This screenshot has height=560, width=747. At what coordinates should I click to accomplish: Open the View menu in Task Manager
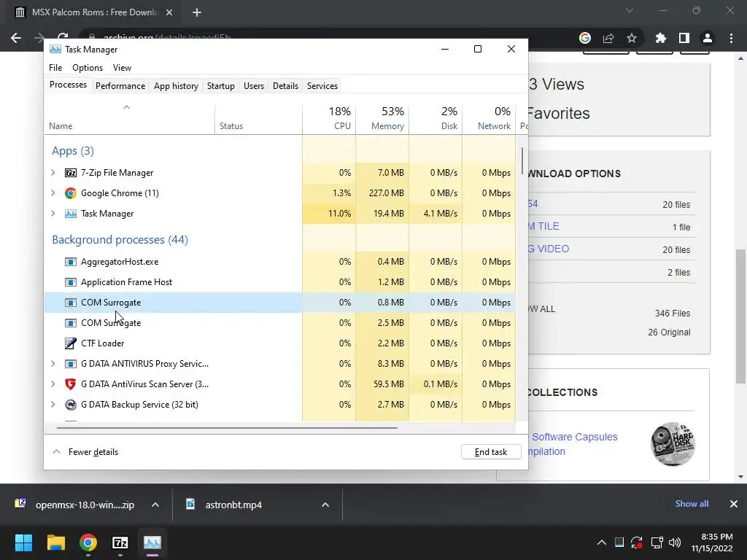[122, 68]
